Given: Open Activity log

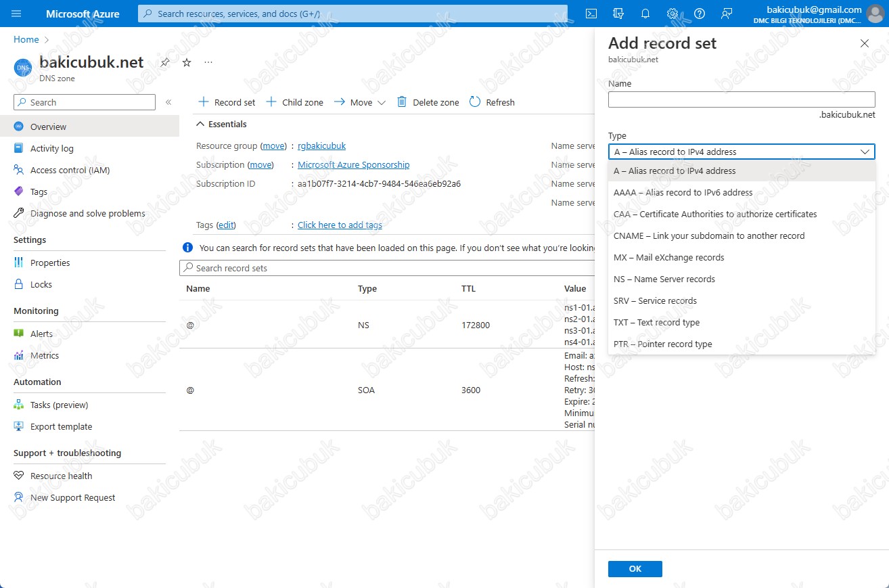Looking at the screenshot, I should point(89,148).
